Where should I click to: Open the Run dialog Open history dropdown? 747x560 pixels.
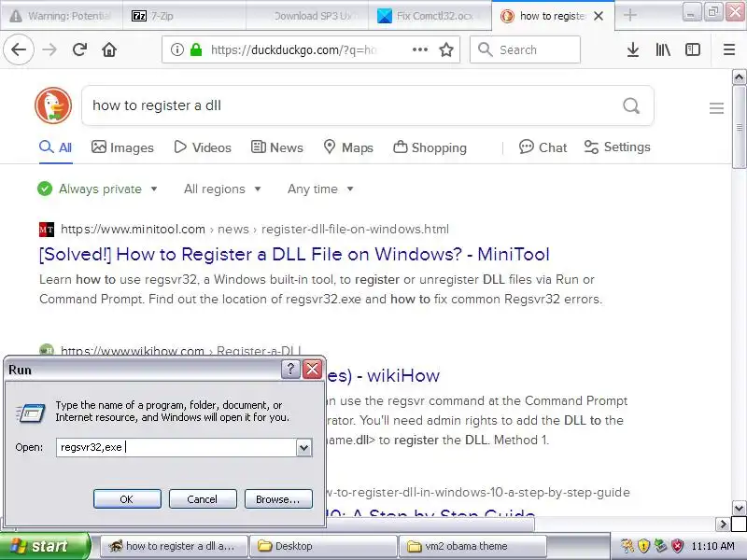click(303, 448)
